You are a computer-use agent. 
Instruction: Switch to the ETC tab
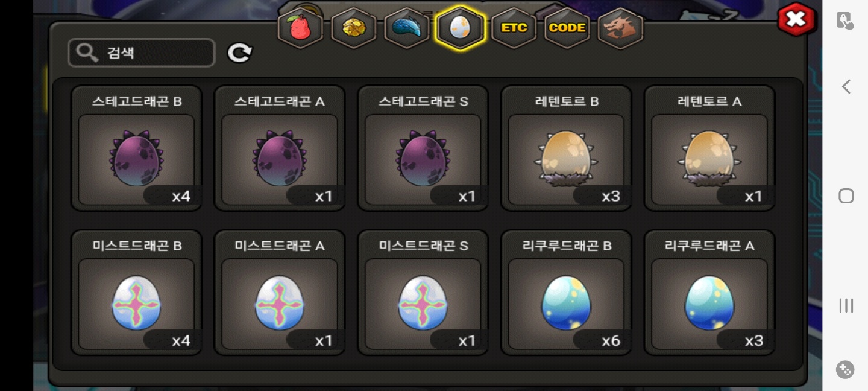pos(514,28)
